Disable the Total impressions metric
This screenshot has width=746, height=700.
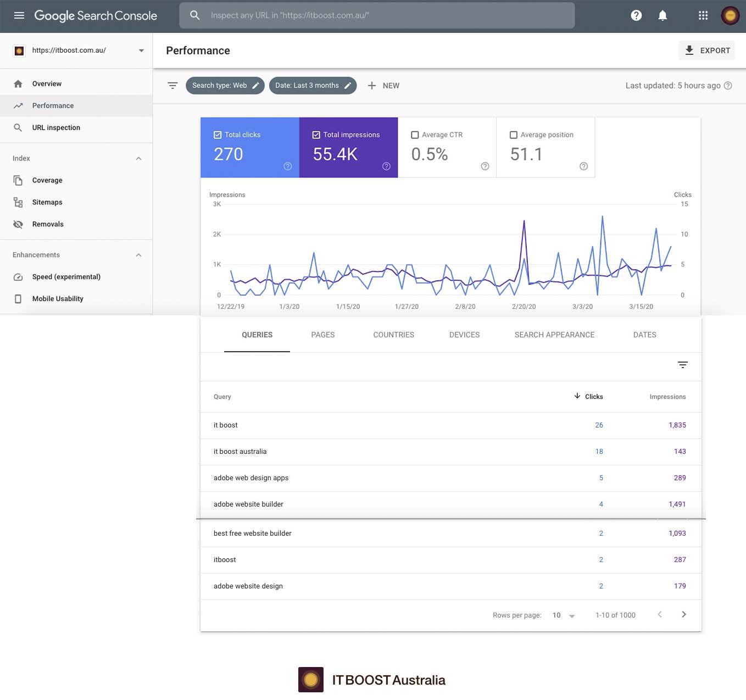[x=316, y=134]
